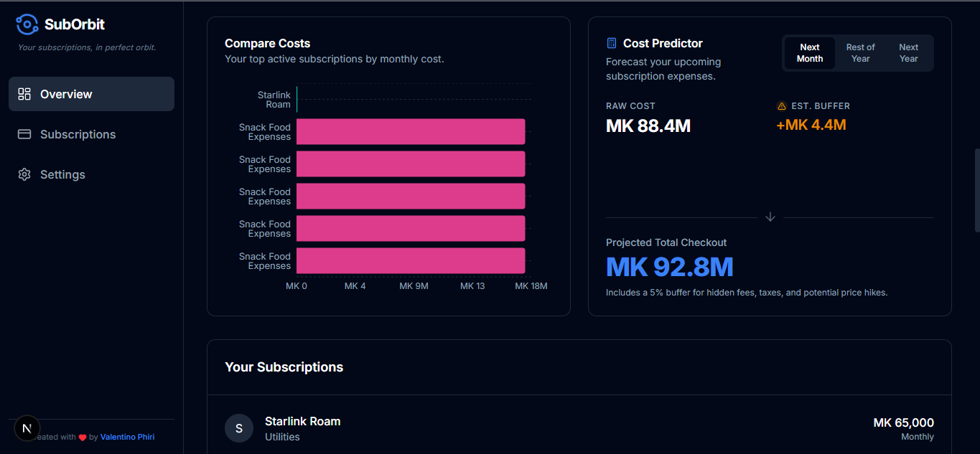Click the Overview grid icon in sidebar
Image resolution: width=980 pixels, height=454 pixels.
coord(24,94)
